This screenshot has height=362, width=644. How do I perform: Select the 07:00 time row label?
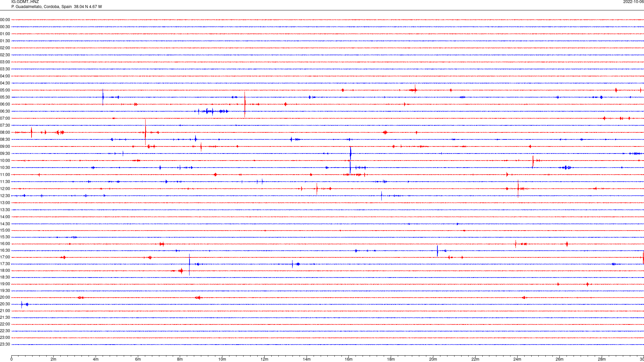[5, 118]
